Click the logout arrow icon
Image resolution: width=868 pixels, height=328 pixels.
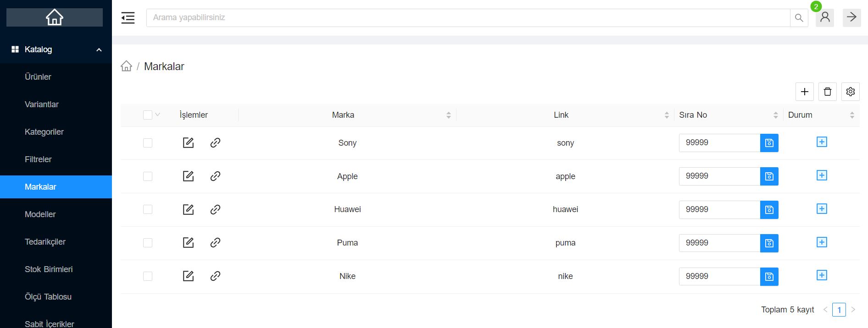[x=852, y=17]
